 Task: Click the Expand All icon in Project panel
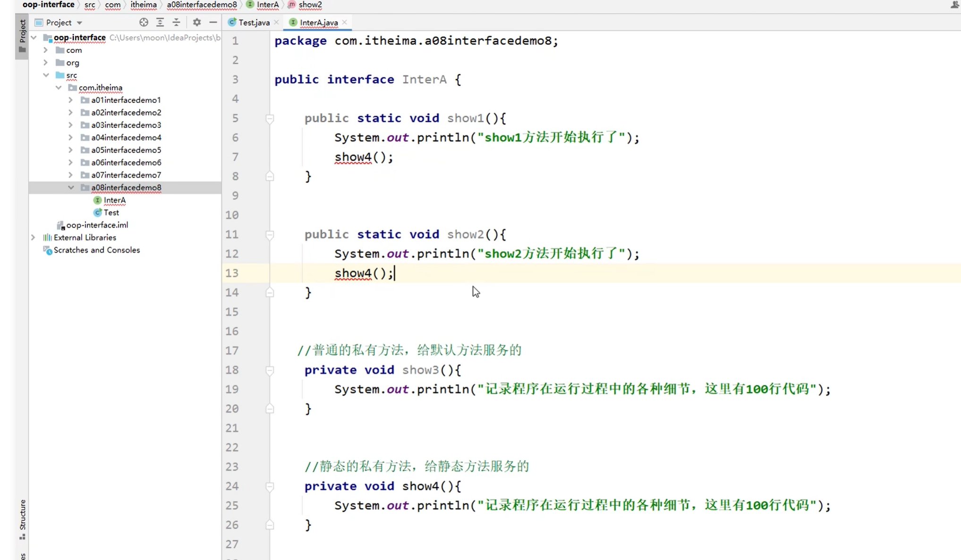tap(160, 22)
